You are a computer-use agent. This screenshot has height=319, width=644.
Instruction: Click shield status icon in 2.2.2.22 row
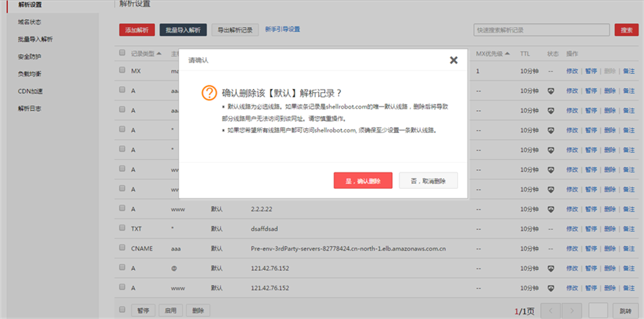pos(552,210)
